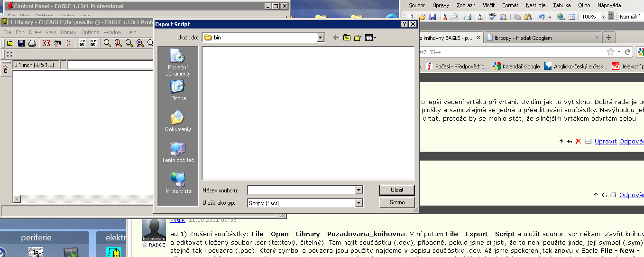Image resolution: width=644 pixels, height=257 pixels.
Task: Create a new folder in Export Script dialog
Action: 358,38
